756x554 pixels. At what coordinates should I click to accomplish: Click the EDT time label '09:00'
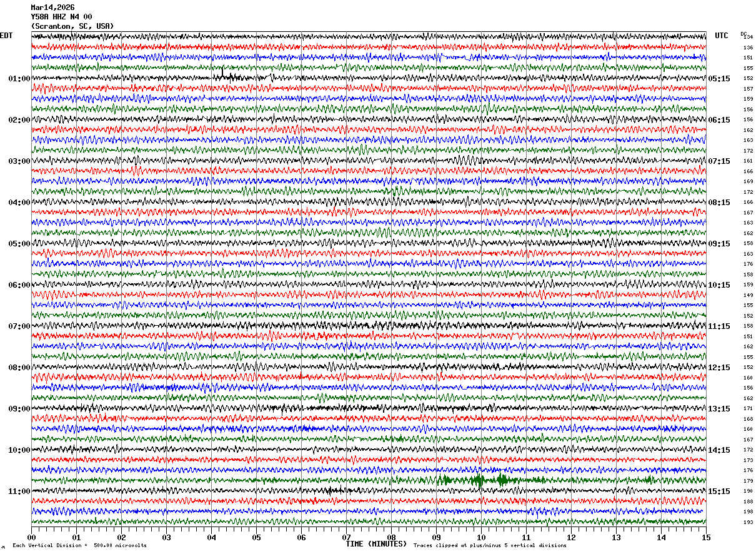19,409
